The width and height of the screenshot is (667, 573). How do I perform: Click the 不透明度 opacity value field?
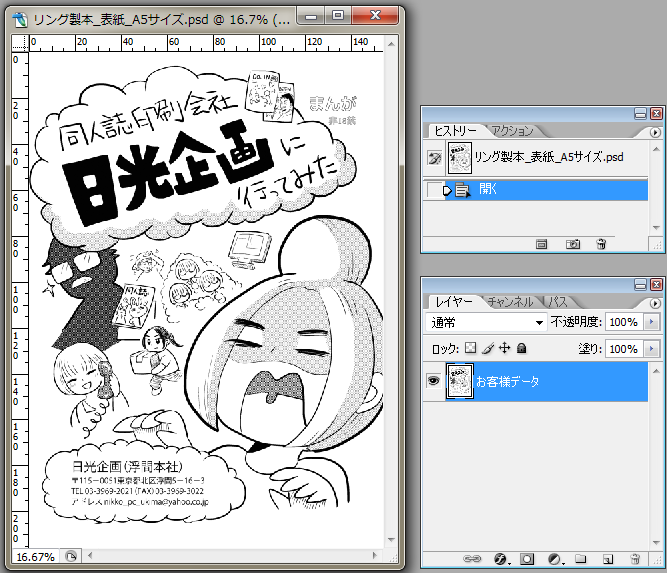coord(624,322)
